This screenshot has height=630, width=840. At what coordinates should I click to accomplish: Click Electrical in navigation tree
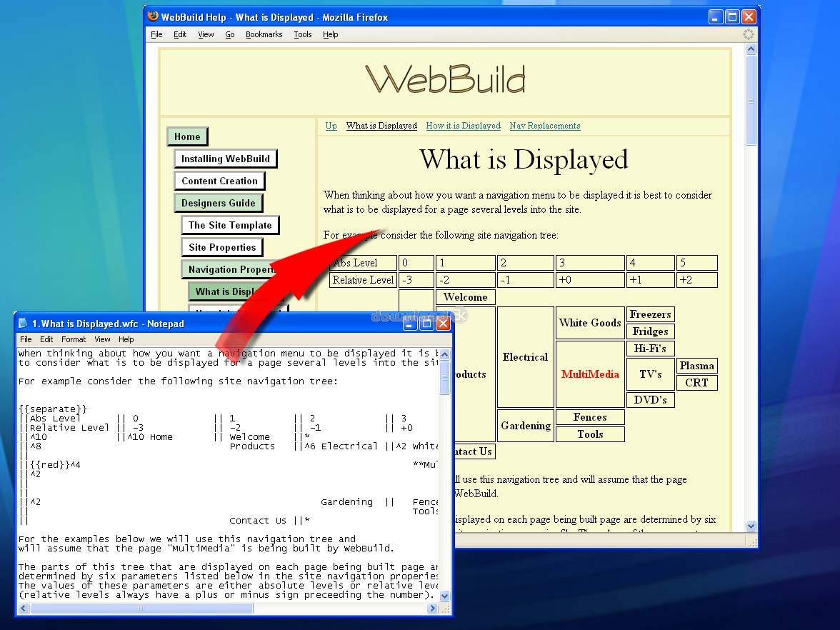tap(525, 357)
